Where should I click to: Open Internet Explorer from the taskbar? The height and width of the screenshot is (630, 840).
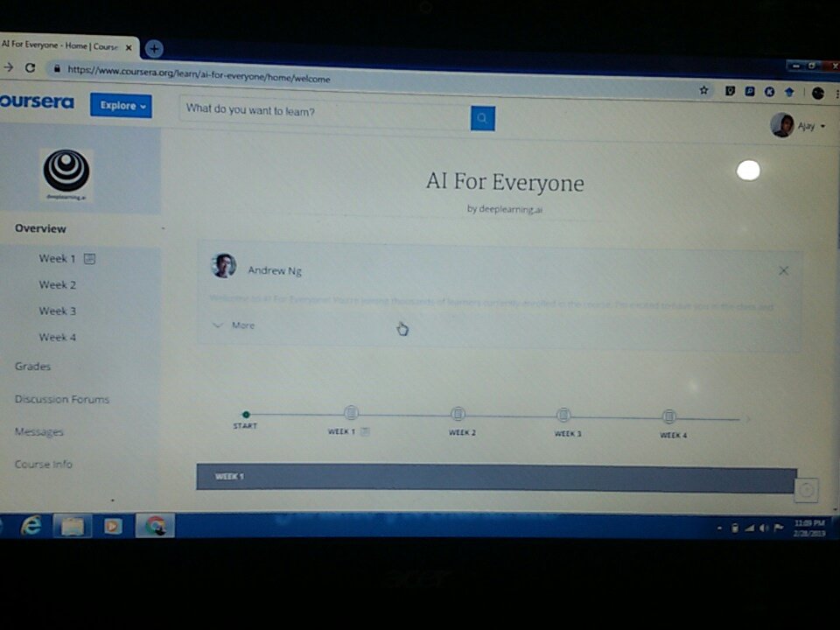pyautogui.click(x=31, y=526)
